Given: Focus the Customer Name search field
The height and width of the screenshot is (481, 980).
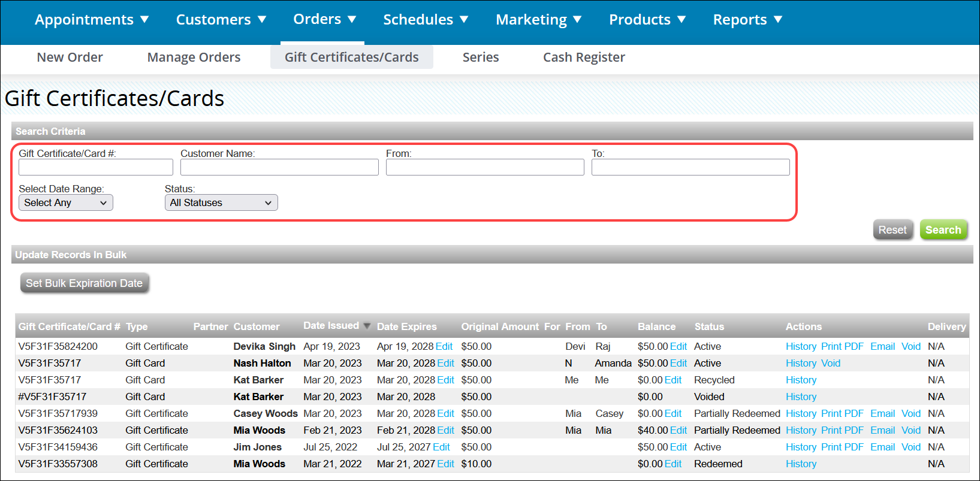Looking at the screenshot, I should point(279,167).
